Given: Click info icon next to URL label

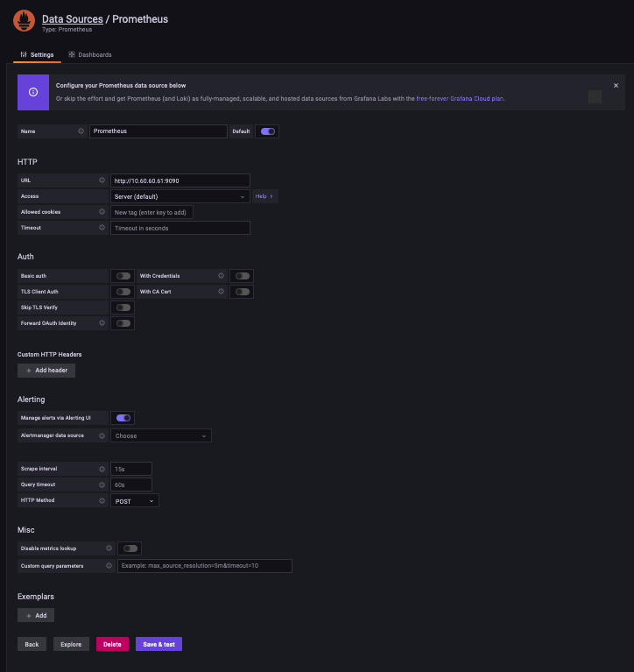Looking at the screenshot, I should (102, 180).
